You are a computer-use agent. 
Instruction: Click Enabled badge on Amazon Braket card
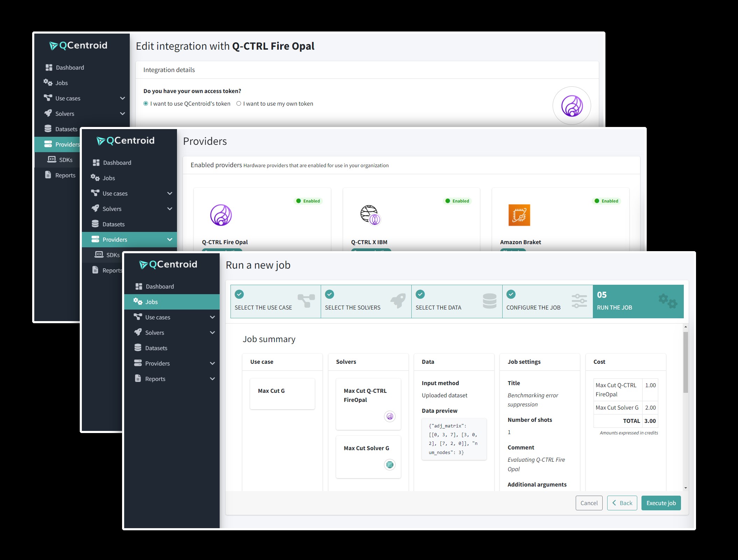click(x=606, y=201)
